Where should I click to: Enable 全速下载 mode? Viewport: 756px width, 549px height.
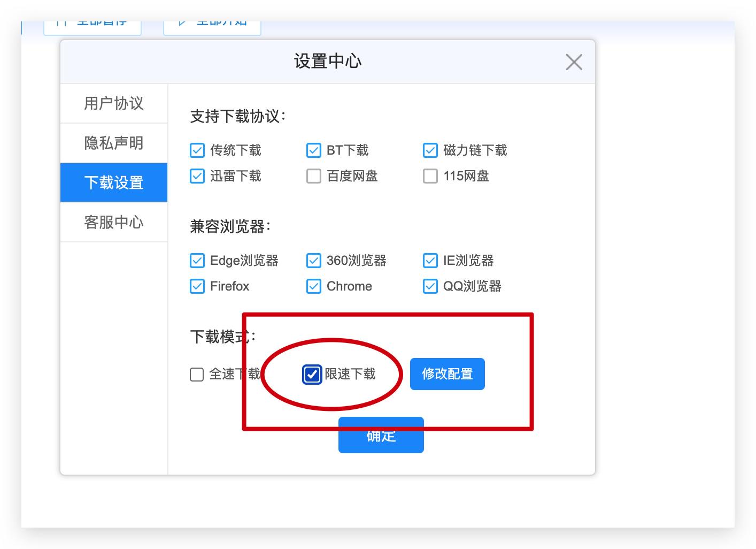coord(196,375)
